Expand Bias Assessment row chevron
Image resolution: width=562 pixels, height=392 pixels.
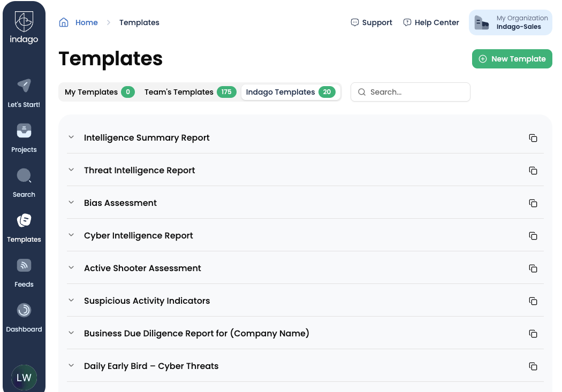(x=71, y=202)
